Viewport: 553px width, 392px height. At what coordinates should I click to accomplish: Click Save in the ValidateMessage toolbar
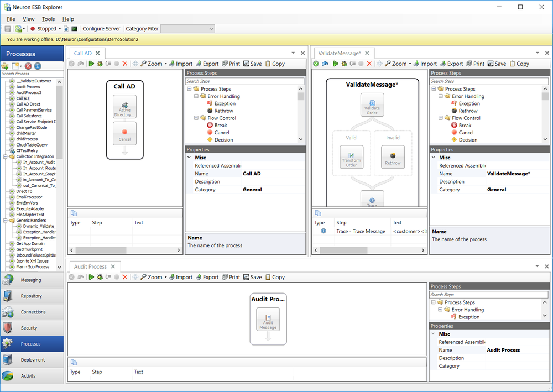click(x=497, y=64)
